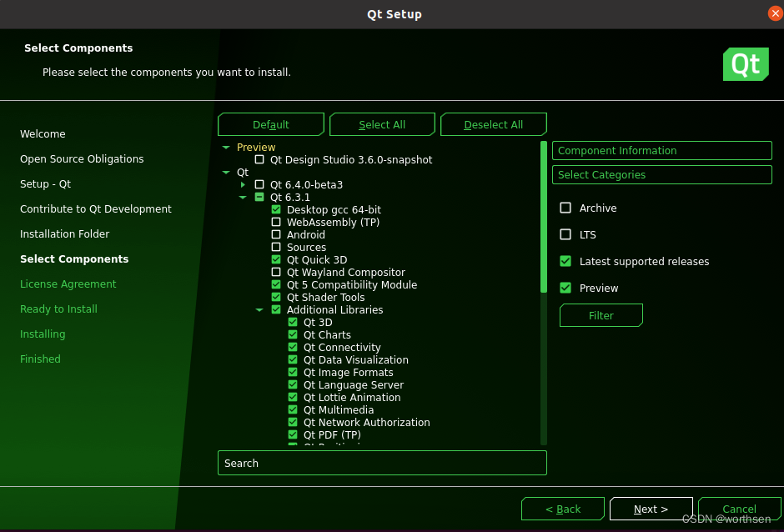
Task: Uncheck Qt Lottie Animation
Action: point(293,397)
